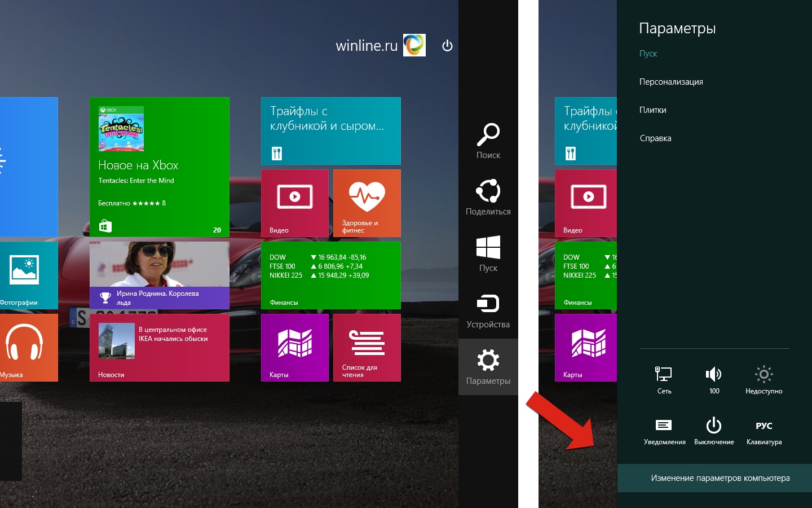Click the Tentacles: Enter the Mind game thumbnail

tap(121, 129)
